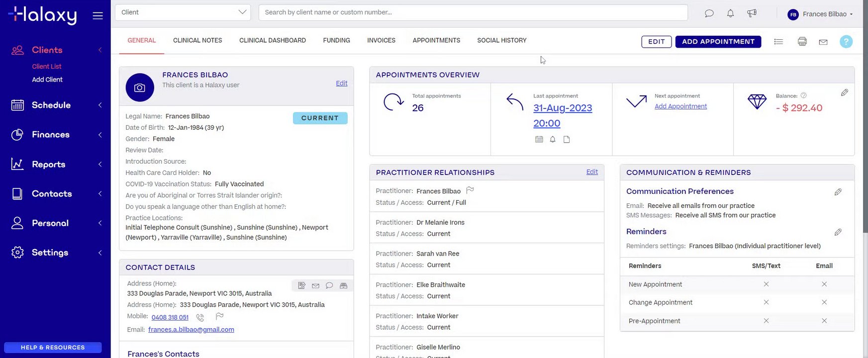
Task: Open the blue help question mark icon
Action: [846, 42]
